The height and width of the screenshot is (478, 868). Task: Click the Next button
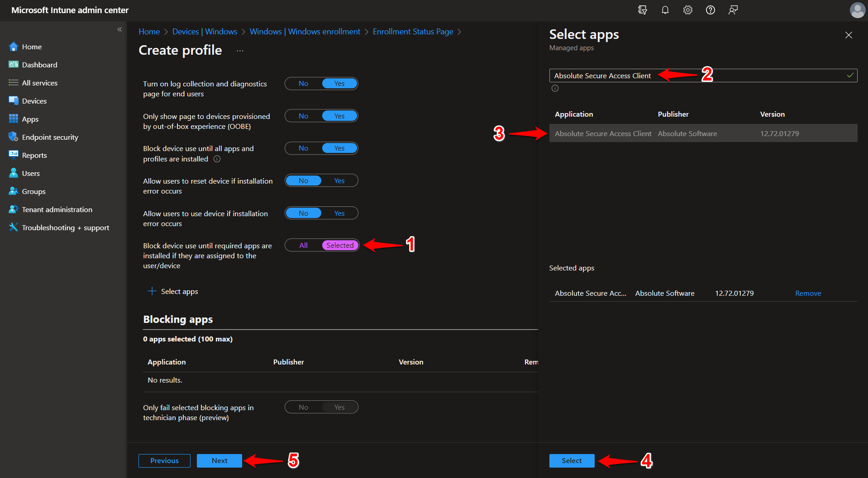pos(219,460)
